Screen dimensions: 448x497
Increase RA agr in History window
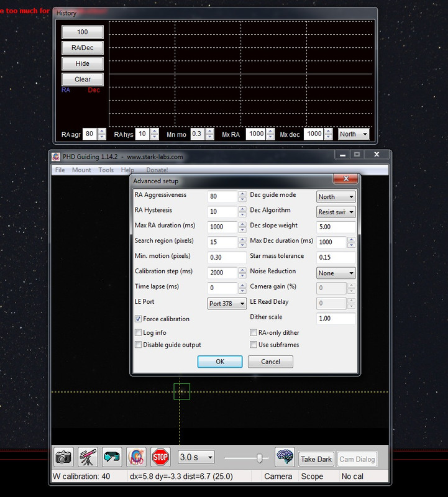pyautogui.click(x=102, y=131)
